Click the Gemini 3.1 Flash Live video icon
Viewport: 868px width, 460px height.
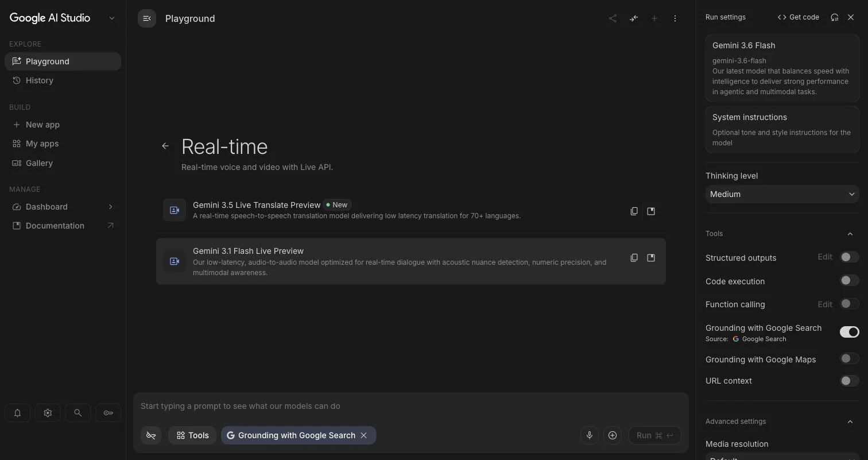click(x=175, y=261)
